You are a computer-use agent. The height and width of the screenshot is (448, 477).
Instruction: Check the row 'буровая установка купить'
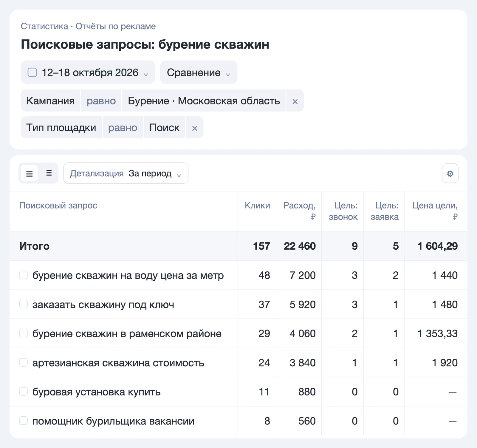point(24,391)
